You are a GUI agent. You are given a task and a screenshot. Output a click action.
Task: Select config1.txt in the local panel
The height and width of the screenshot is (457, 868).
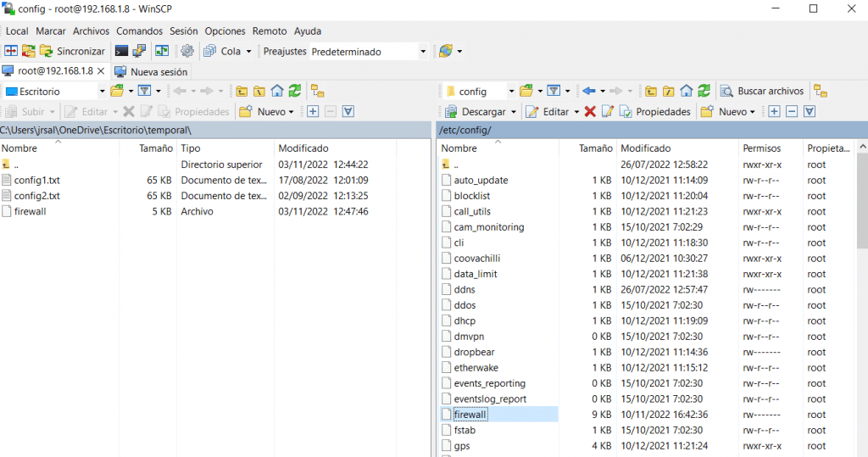(36, 180)
